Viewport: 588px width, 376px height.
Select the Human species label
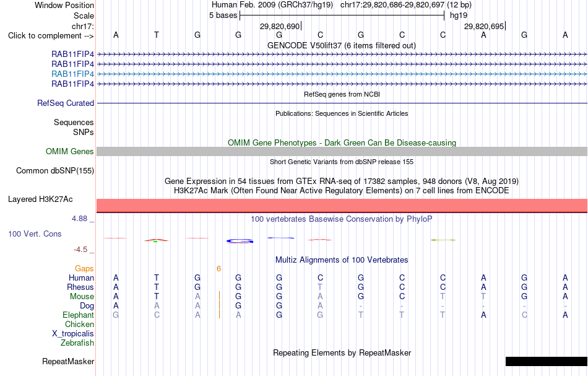pos(81,278)
